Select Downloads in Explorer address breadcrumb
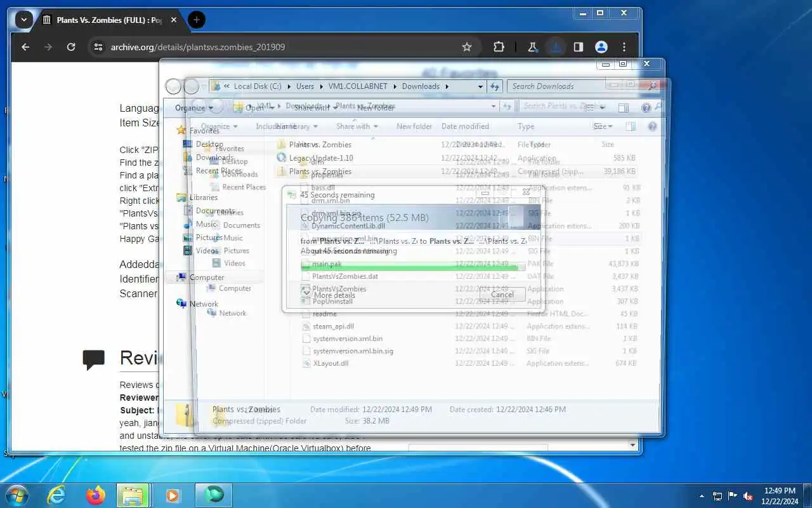Screen dimensions: 812x508 pyautogui.click(x=421, y=86)
